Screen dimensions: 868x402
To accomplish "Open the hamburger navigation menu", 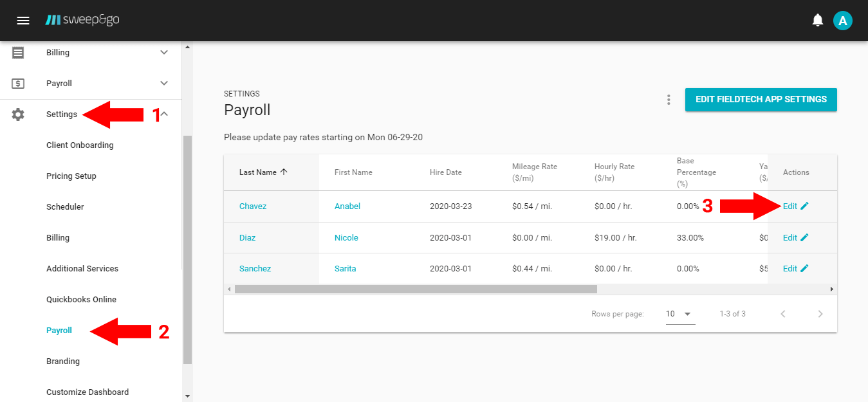I will 23,21.
